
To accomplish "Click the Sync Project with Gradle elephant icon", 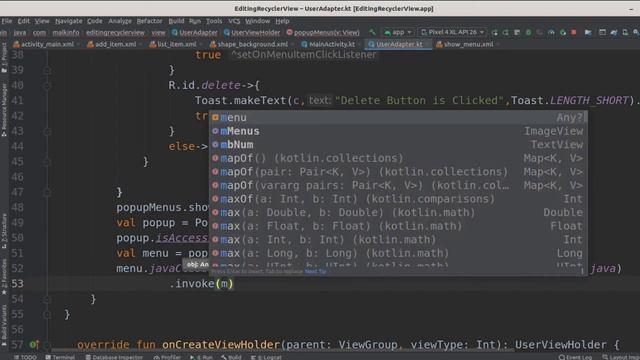I will (x=614, y=32).
